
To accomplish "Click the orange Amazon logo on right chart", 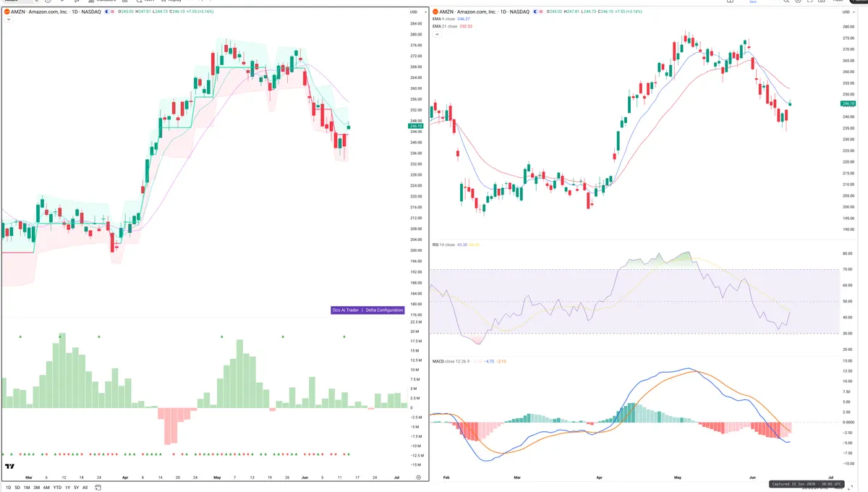I will 435,12.
